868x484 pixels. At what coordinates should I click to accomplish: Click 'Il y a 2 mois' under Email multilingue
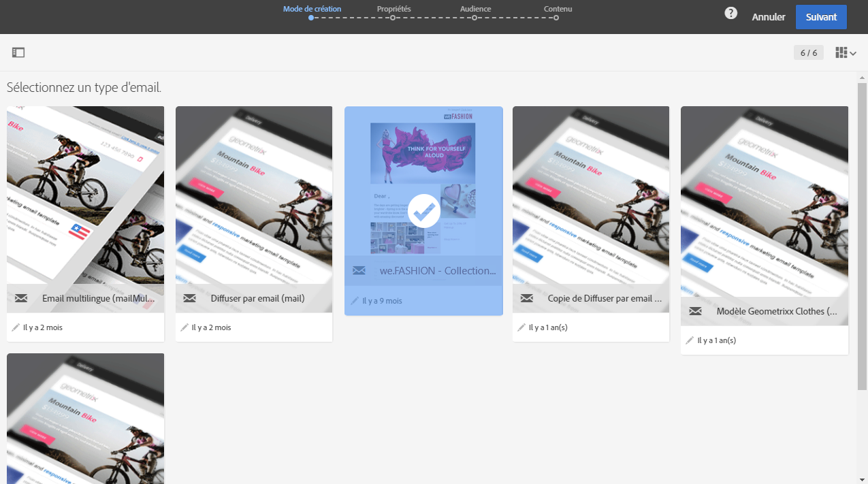coord(43,328)
